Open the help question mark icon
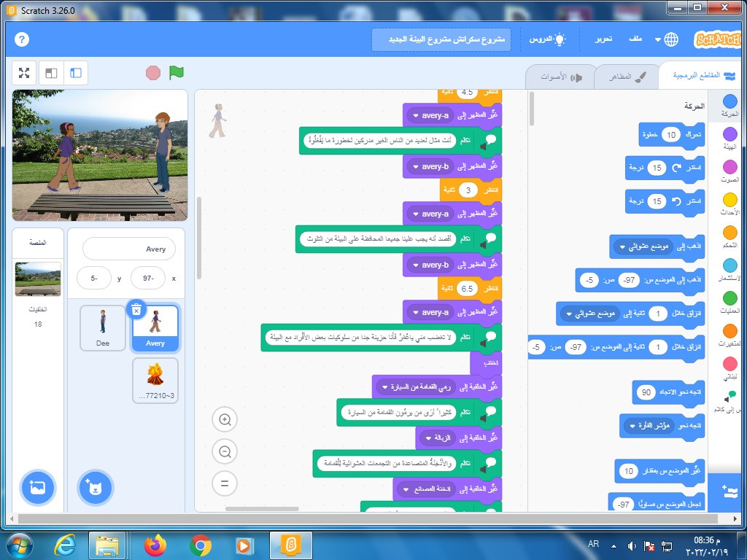 click(21, 39)
